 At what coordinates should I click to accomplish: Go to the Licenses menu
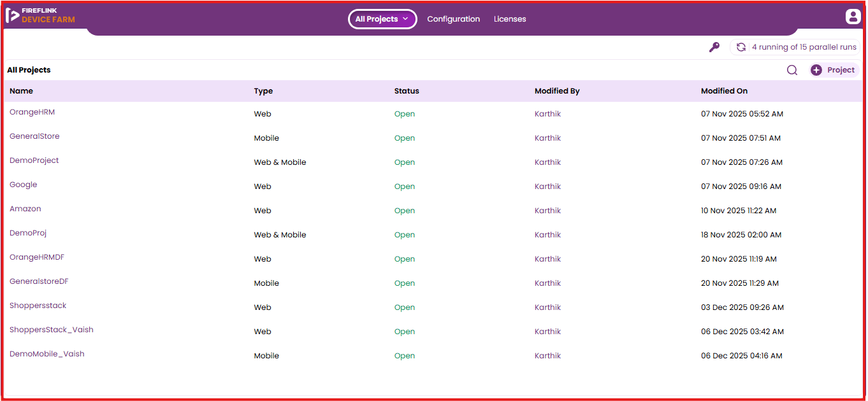tap(510, 19)
